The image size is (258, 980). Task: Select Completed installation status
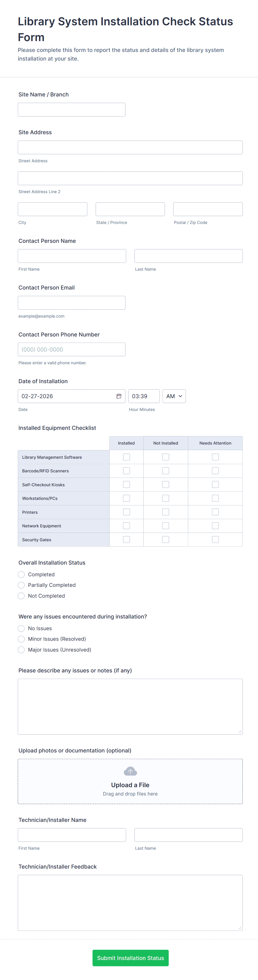click(21, 574)
